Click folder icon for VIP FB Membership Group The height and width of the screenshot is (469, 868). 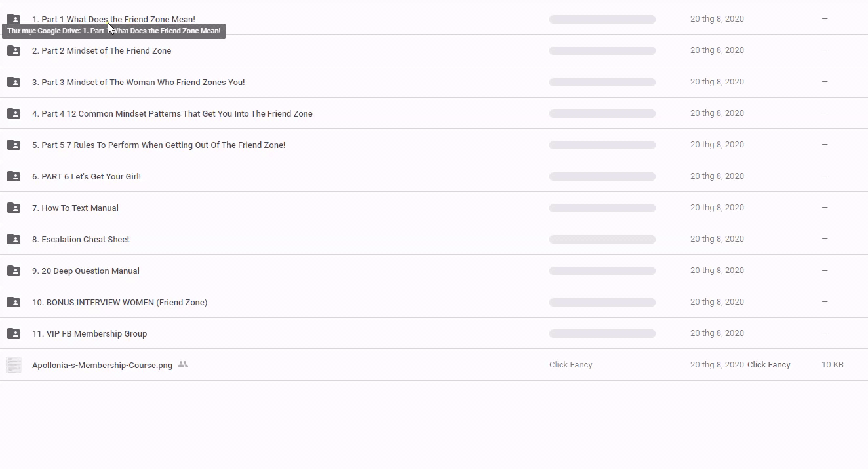[14, 333]
